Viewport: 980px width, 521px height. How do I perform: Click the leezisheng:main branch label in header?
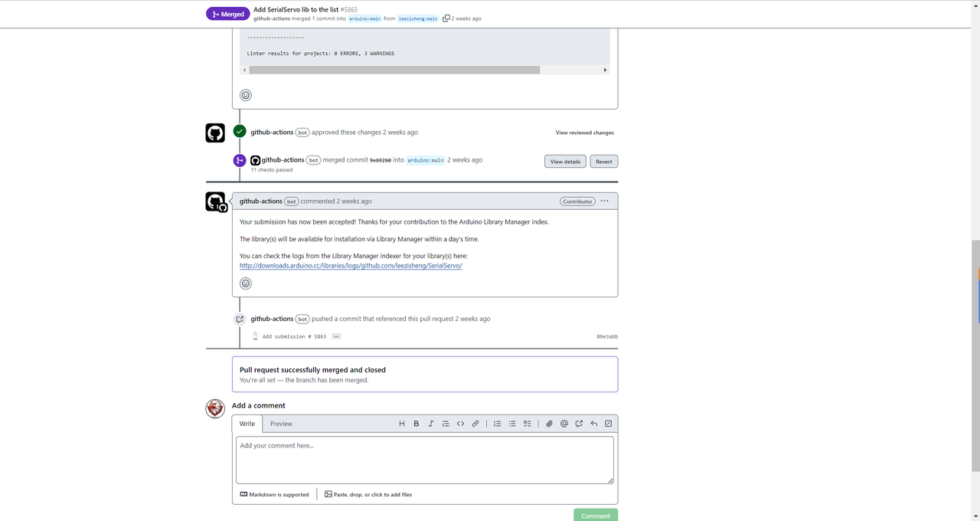(x=418, y=18)
